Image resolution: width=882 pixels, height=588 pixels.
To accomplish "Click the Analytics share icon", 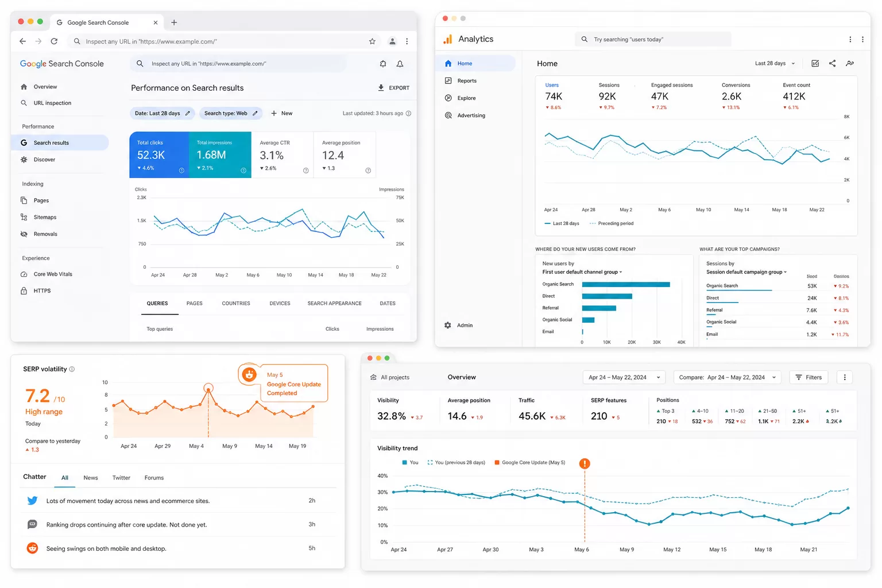I will point(833,63).
